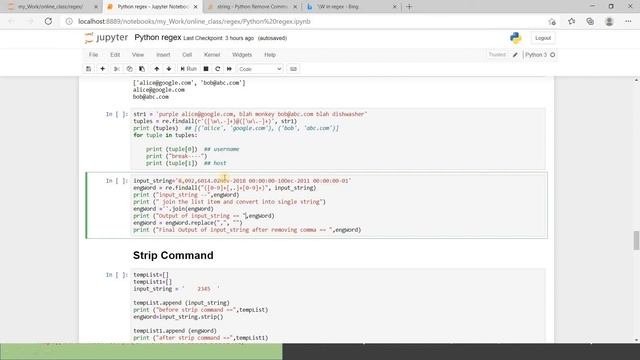Click the engword.replace code line

pos(188,223)
